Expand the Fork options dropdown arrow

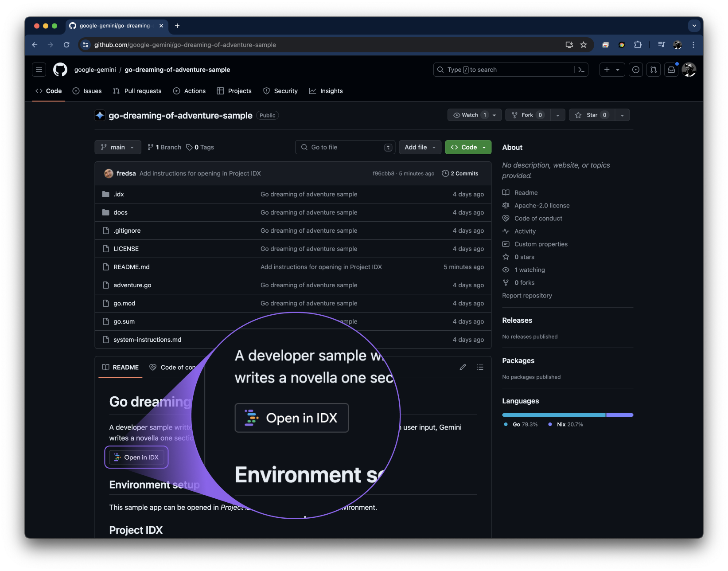click(x=558, y=115)
